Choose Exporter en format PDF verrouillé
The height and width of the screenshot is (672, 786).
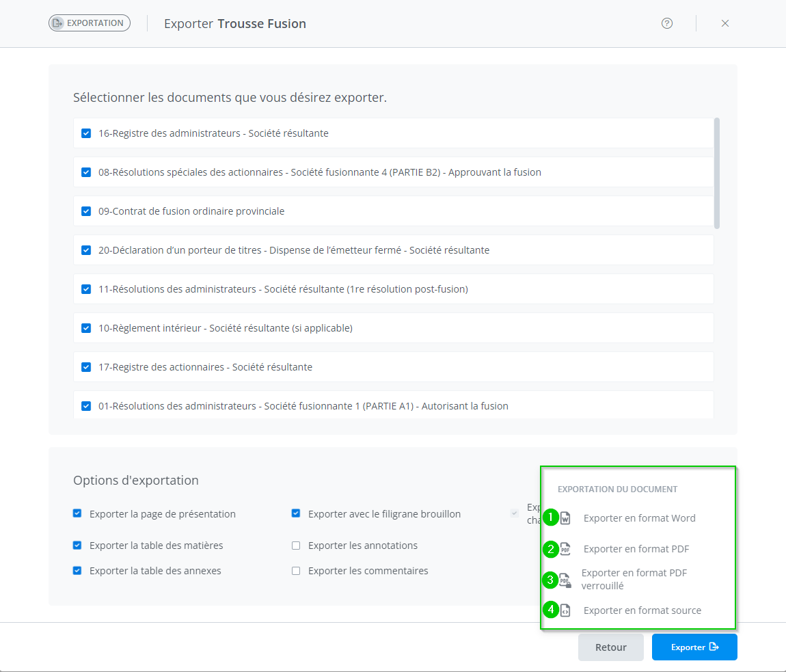click(634, 580)
